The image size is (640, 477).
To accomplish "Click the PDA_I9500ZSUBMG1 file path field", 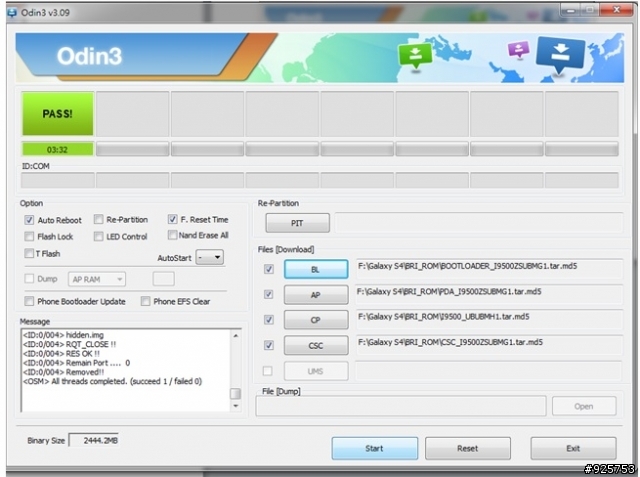I will tap(489, 294).
